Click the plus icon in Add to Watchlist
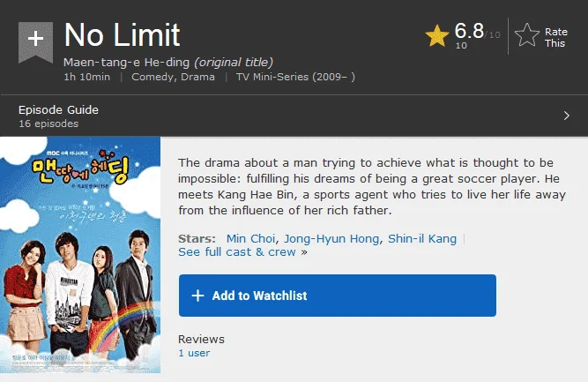The image size is (588, 382). [x=197, y=296]
